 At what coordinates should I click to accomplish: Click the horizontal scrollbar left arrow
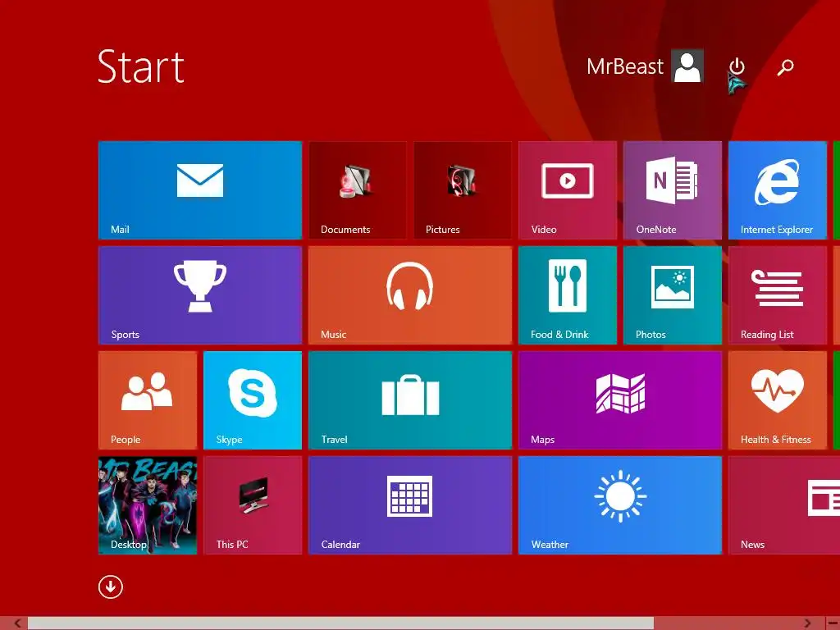point(17,623)
